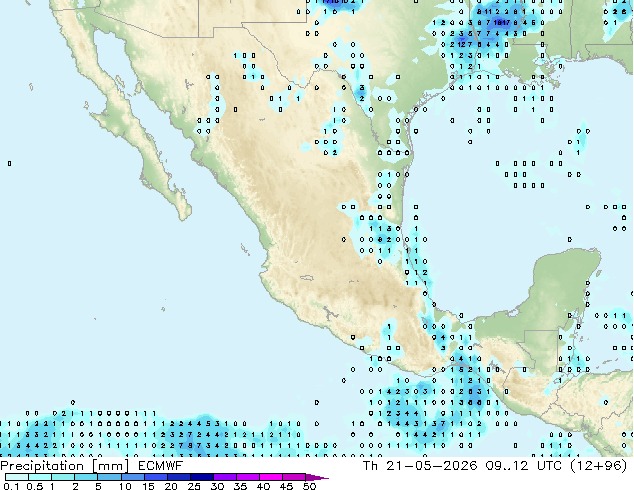
Task: Click the 15–20 mm legend swatch
Action: (x=155, y=477)
